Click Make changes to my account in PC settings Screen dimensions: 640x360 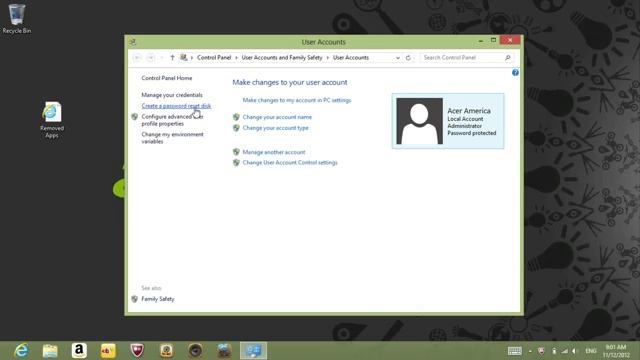(x=297, y=100)
